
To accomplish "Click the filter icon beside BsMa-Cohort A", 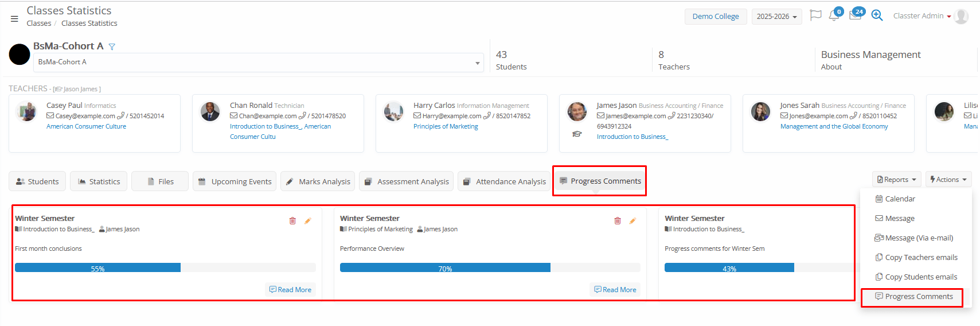I will [112, 47].
